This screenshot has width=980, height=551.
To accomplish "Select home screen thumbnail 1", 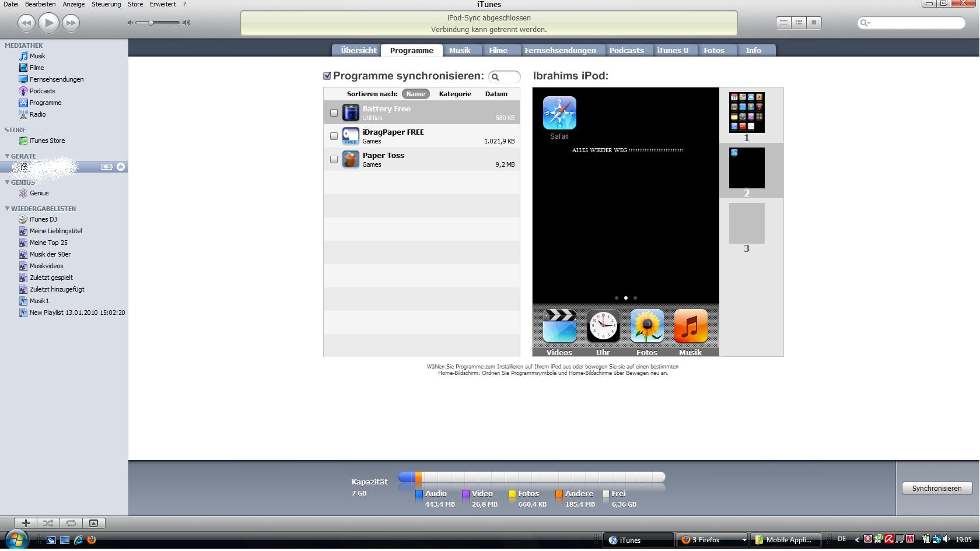I will (x=747, y=113).
